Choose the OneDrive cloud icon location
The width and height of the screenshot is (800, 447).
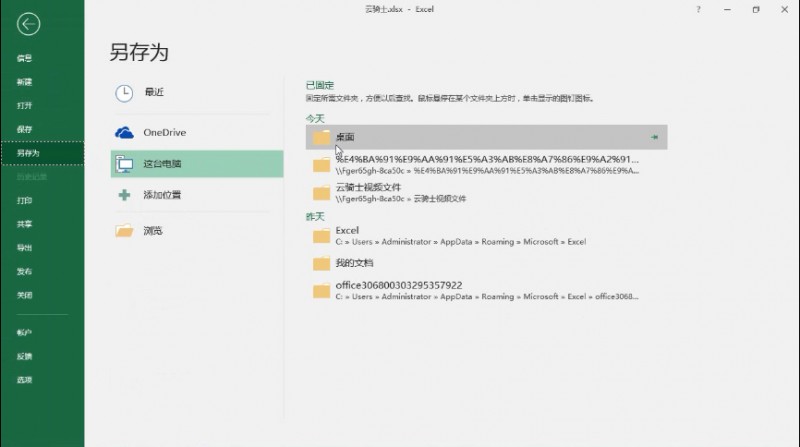124,133
